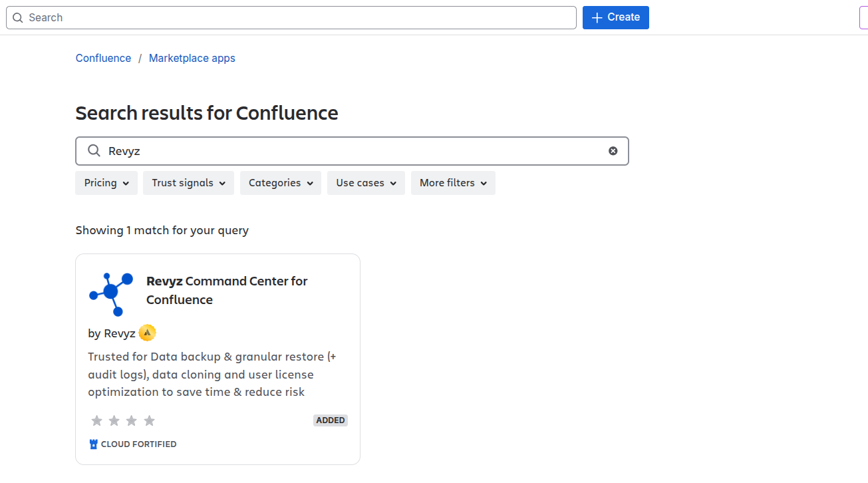868x483 pixels.
Task: Click the first gray rating star
Action: (x=97, y=420)
